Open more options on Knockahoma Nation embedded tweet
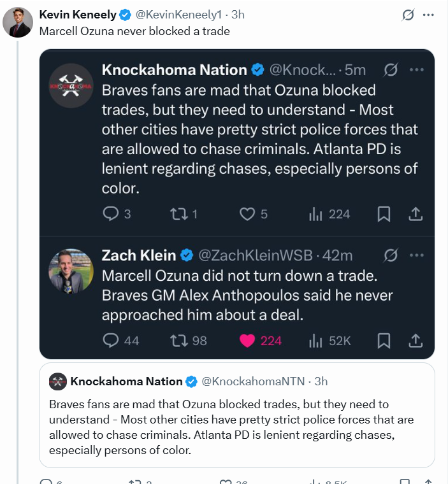This screenshot has height=484, width=448. point(417,70)
